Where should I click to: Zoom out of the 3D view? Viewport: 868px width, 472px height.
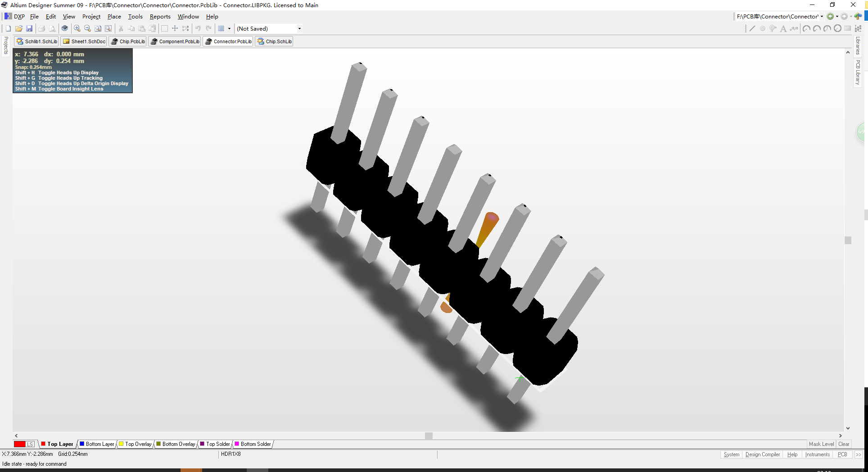click(x=88, y=28)
